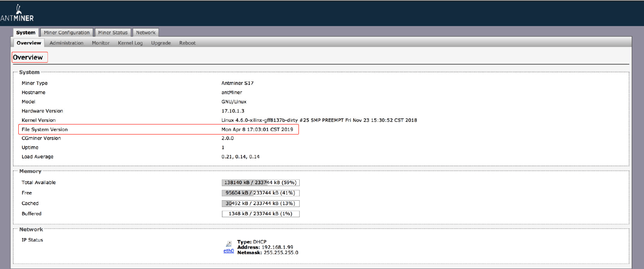The width and height of the screenshot is (644, 269).
Task: Select the GNU/Linux model value
Action: coord(234,101)
